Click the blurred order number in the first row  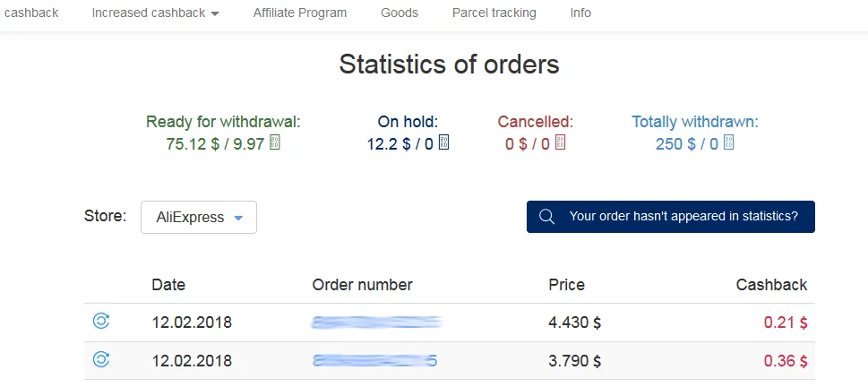pyautogui.click(x=377, y=322)
